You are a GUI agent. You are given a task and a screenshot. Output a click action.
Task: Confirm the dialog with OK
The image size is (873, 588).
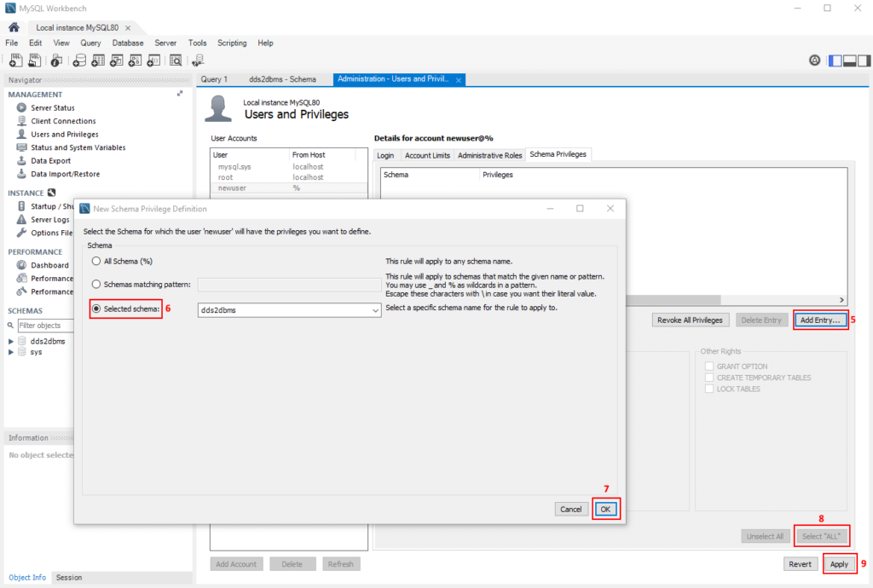coord(606,509)
